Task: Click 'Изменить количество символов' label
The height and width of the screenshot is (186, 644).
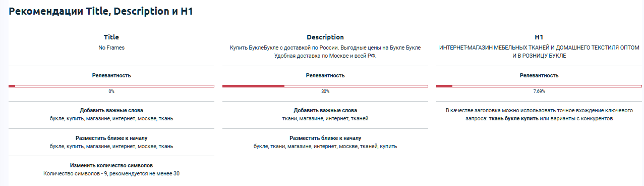Action: click(111, 165)
